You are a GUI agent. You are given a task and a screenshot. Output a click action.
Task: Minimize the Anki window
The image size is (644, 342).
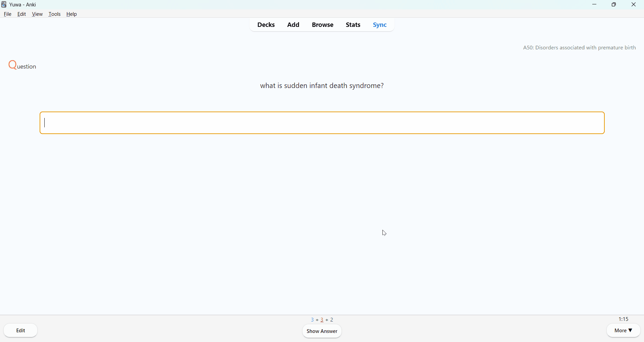[595, 5]
